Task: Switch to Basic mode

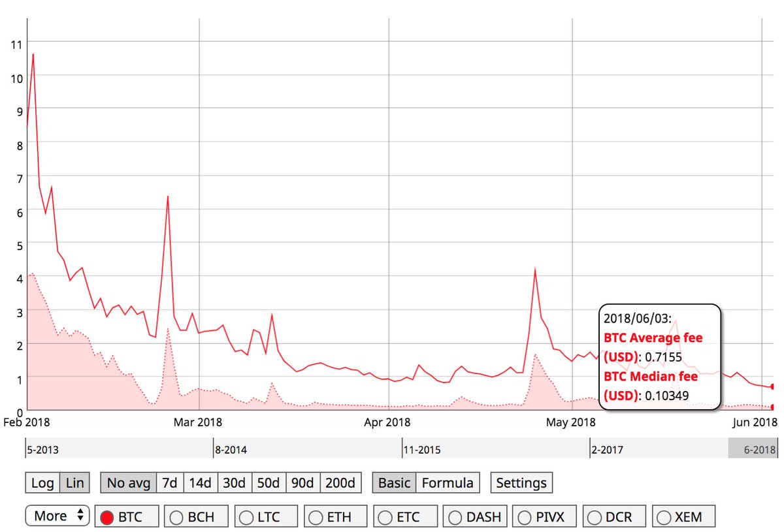Action: pyautogui.click(x=394, y=483)
